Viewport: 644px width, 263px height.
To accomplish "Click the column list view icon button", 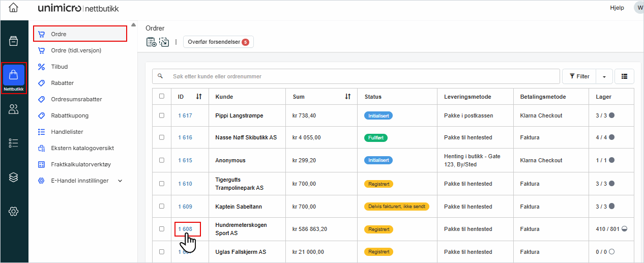I will click(624, 76).
